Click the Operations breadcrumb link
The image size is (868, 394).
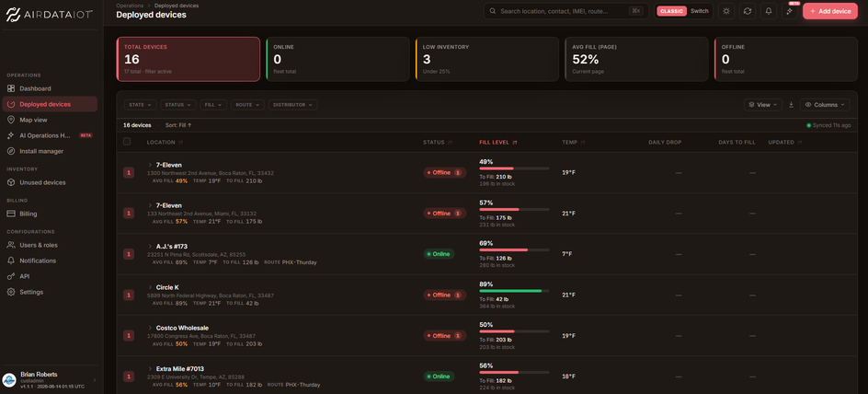tap(130, 6)
